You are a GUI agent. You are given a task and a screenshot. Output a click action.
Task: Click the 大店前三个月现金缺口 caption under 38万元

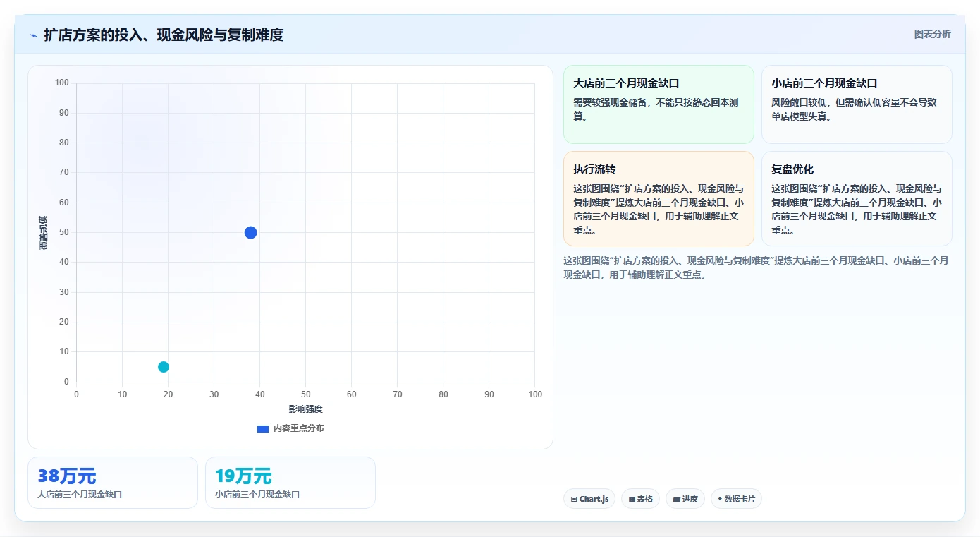[80, 495]
